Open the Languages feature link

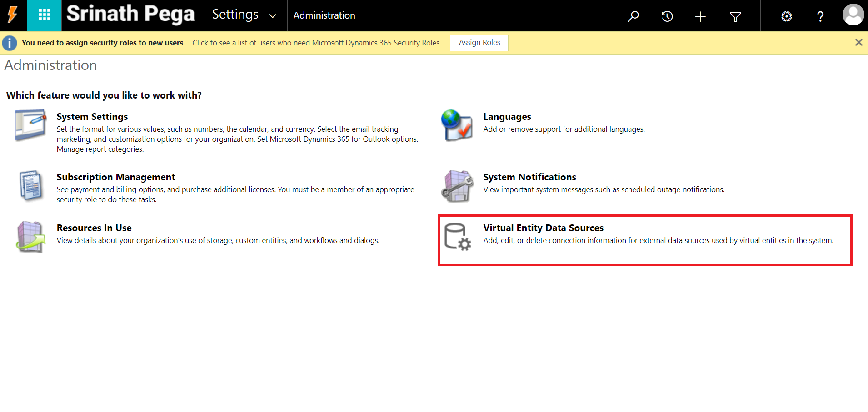coord(507,117)
